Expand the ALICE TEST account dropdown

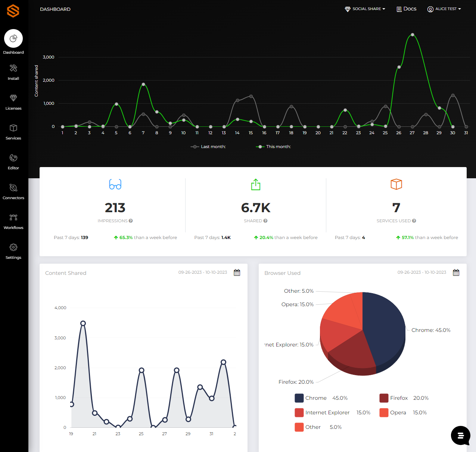point(444,9)
